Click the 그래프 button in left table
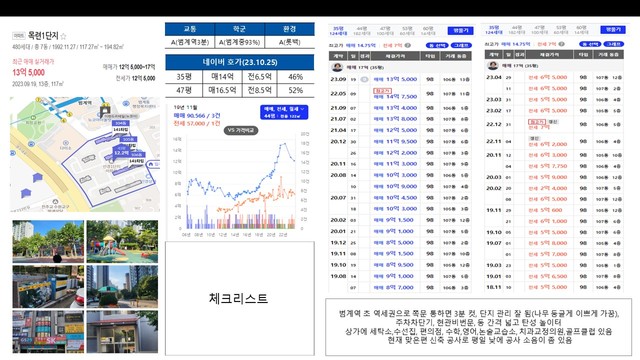Image resolution: width=640 pixels, height=360 pixels. pos(461,45)
